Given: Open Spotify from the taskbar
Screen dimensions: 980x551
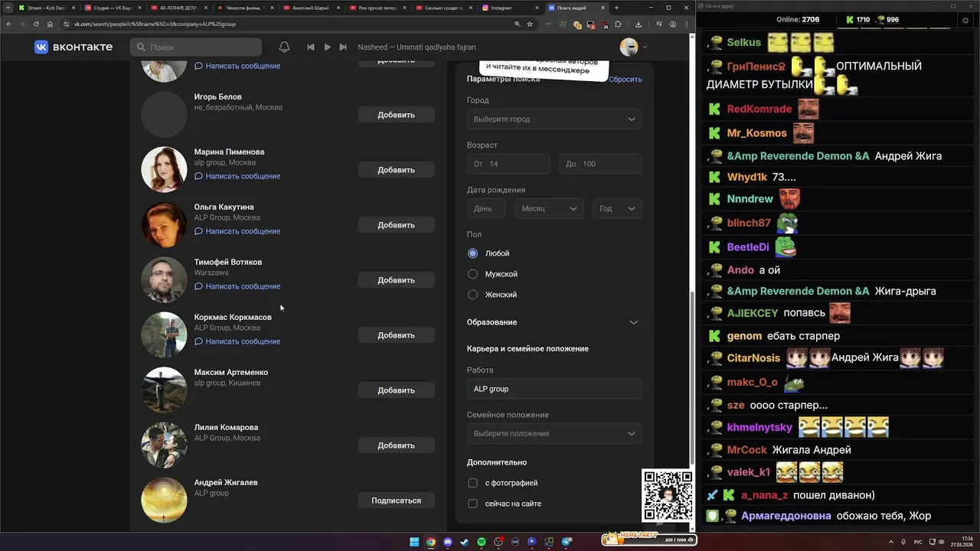Looking at the screenshot, I should coord(482,542).
